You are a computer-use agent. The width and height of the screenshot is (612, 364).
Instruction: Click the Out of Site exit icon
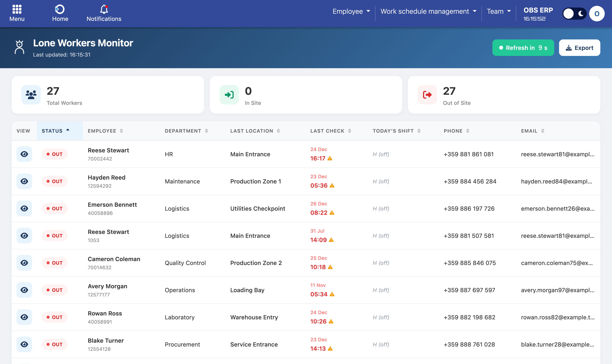pyautogui.click(x=427, y=95)
